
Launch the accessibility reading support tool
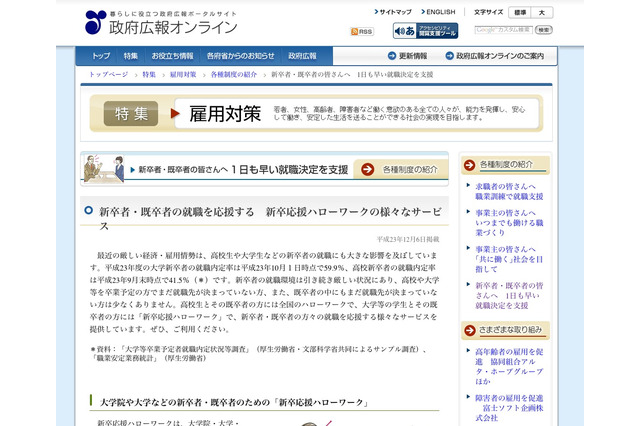pos(425,31)
